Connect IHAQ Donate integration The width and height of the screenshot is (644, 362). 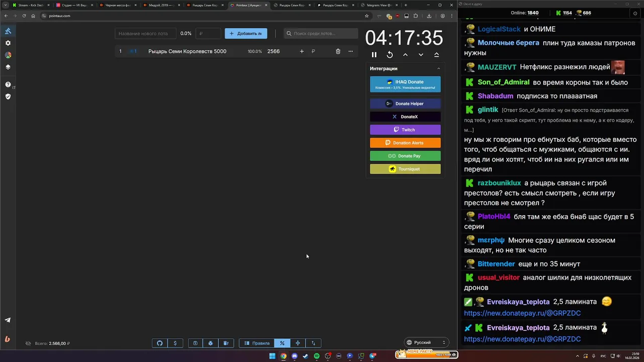[x=405, y=84]
